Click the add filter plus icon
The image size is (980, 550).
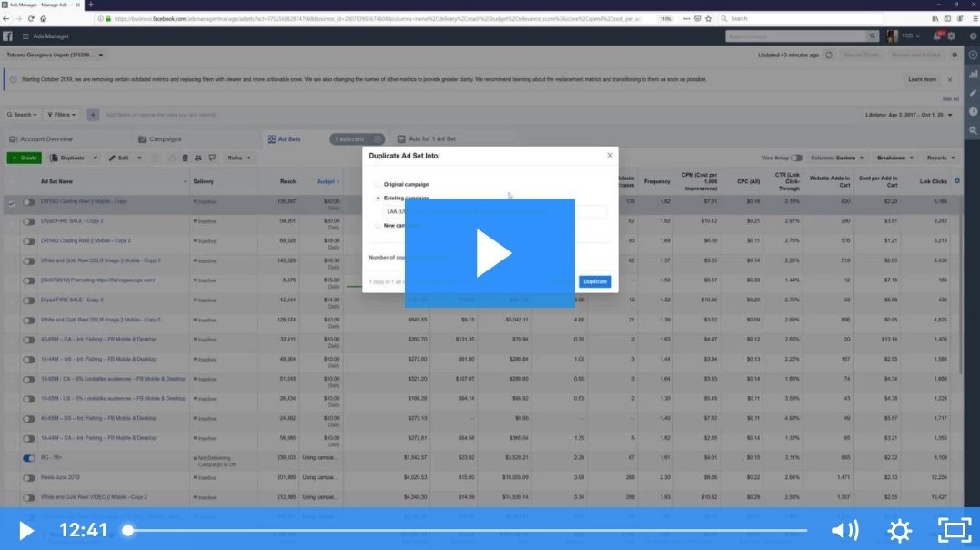[x=93, y=115]
